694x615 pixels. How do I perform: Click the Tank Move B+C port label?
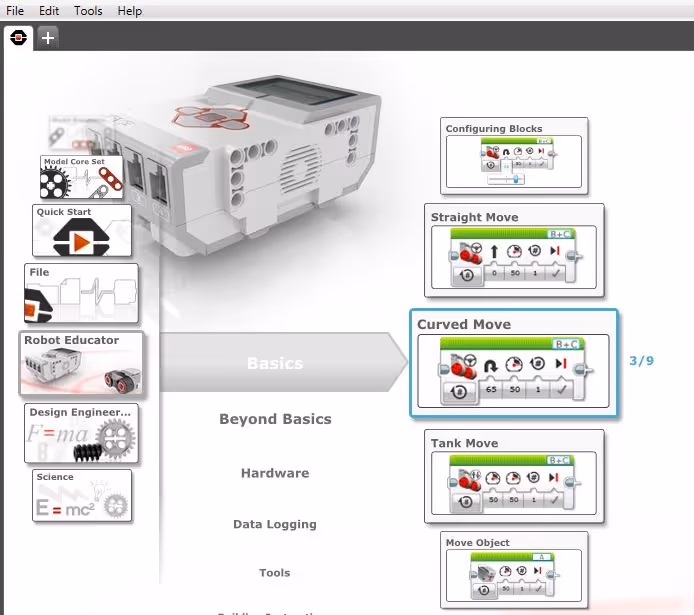559,461
